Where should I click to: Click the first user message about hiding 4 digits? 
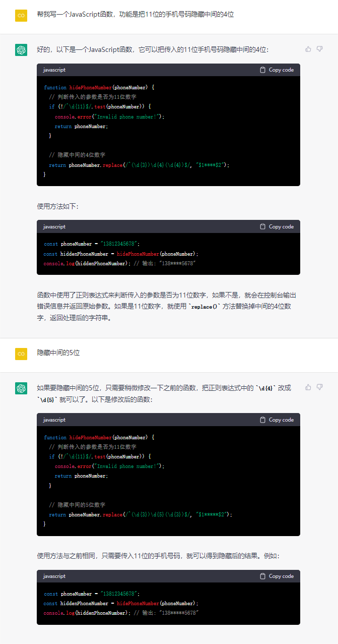click(136, 15)
